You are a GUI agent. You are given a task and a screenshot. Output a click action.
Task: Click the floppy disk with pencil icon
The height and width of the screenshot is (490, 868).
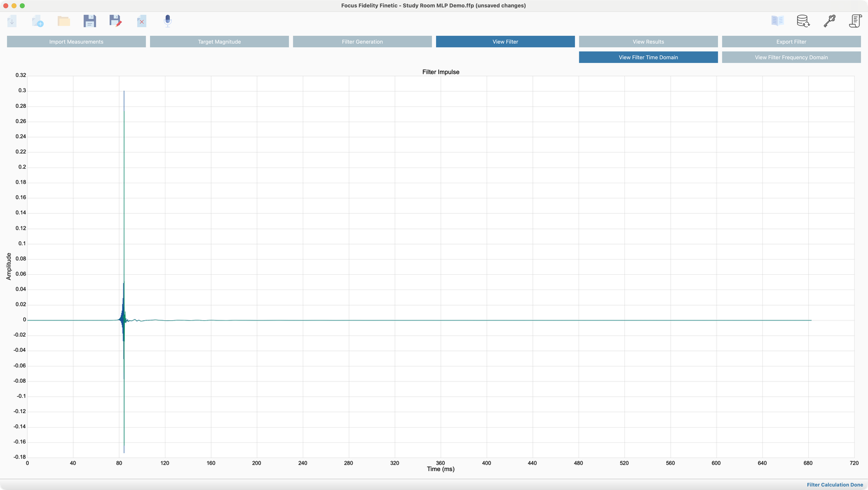tap(116, 21)
